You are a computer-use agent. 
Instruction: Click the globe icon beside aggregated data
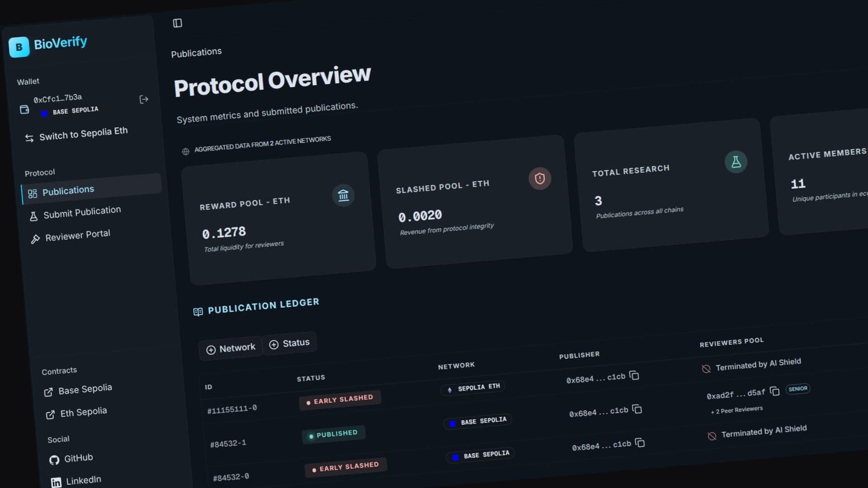click(185, 151)
